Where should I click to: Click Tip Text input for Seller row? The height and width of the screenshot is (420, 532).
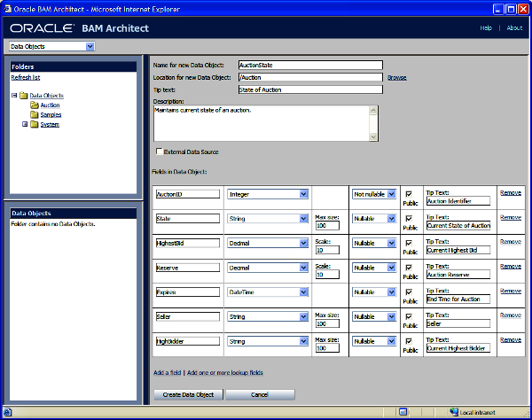458,323
